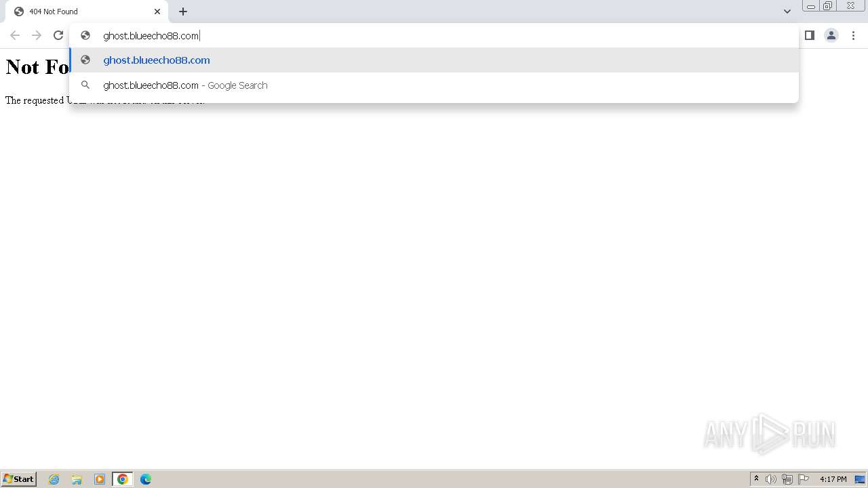Click the browser Back arrow
The width and height of the screenshot is (868, 488).
pyautogui.click(x=15, y=35)
